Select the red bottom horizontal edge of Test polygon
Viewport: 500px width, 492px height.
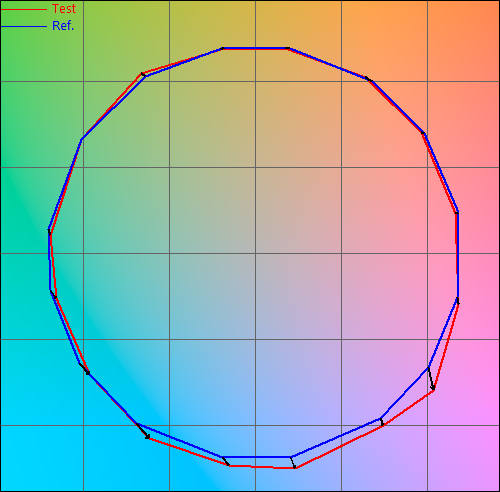point(262,467)
